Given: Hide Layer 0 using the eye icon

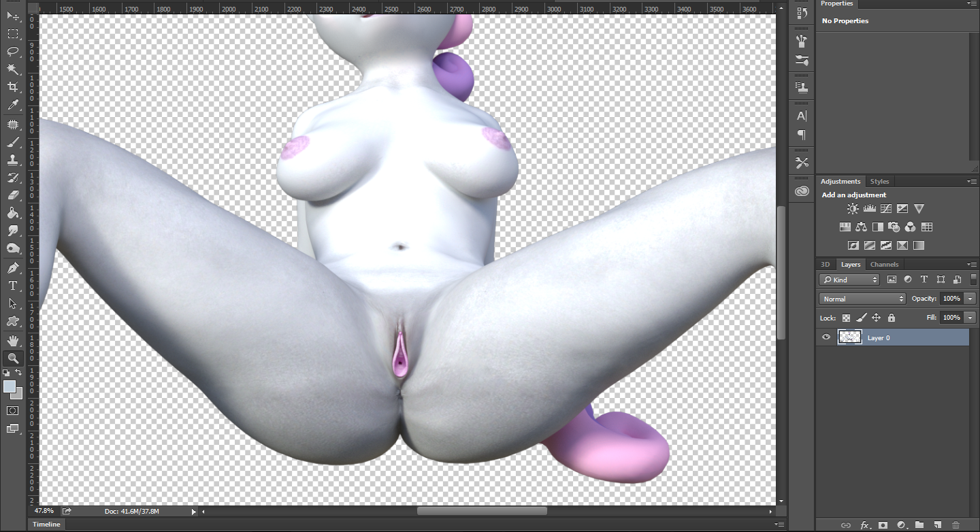Looking at the screenshot, I should tap(826, 337).
